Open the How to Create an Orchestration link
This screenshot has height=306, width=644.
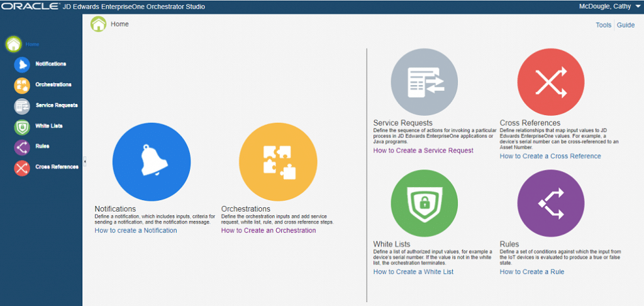point(269,230)
